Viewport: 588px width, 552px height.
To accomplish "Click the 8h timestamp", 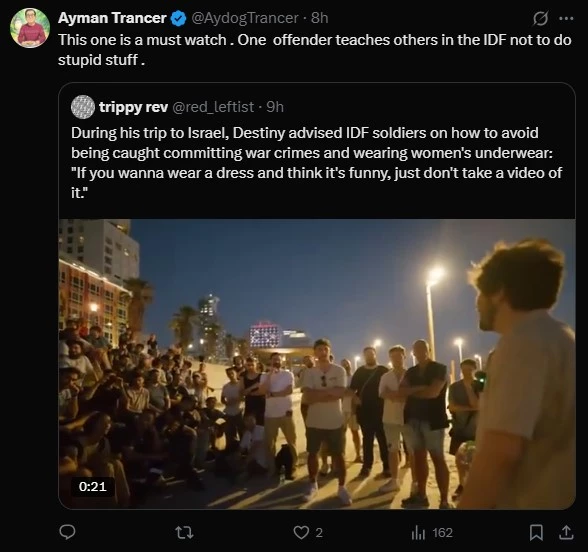I will [320, 18].
